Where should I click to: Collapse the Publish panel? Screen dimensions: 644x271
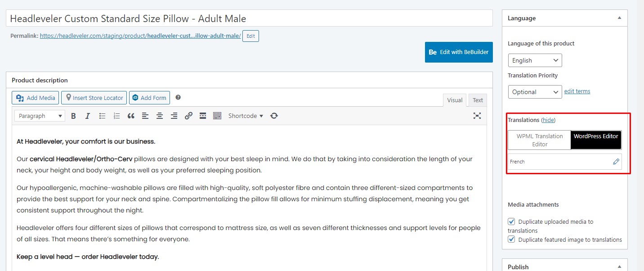[619, 267]
